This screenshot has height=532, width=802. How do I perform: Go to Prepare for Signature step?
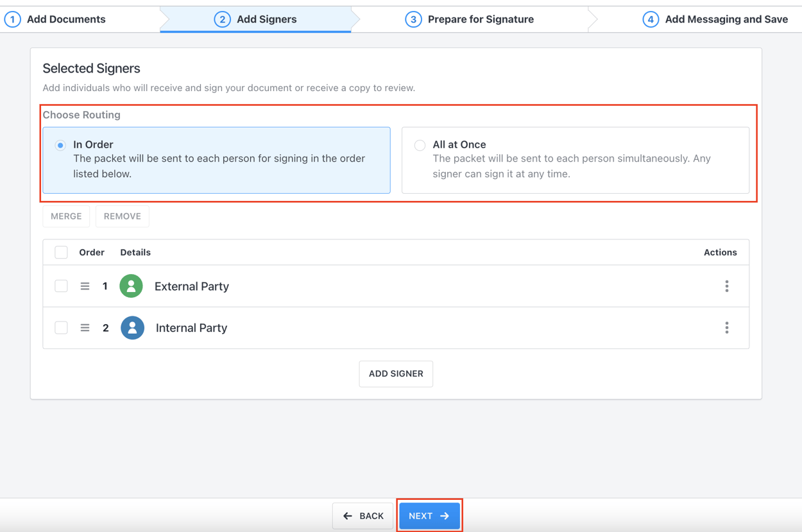(470, 19)
